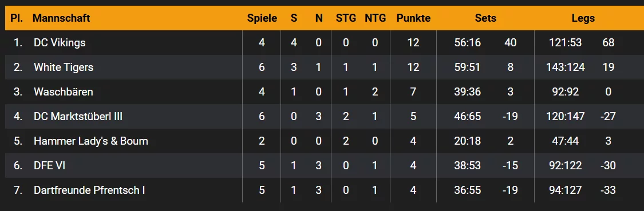This screenshot has width=644, height=211.
Task: Select Dartfreunde Pfrentsch I team
Action: [89, 190]
